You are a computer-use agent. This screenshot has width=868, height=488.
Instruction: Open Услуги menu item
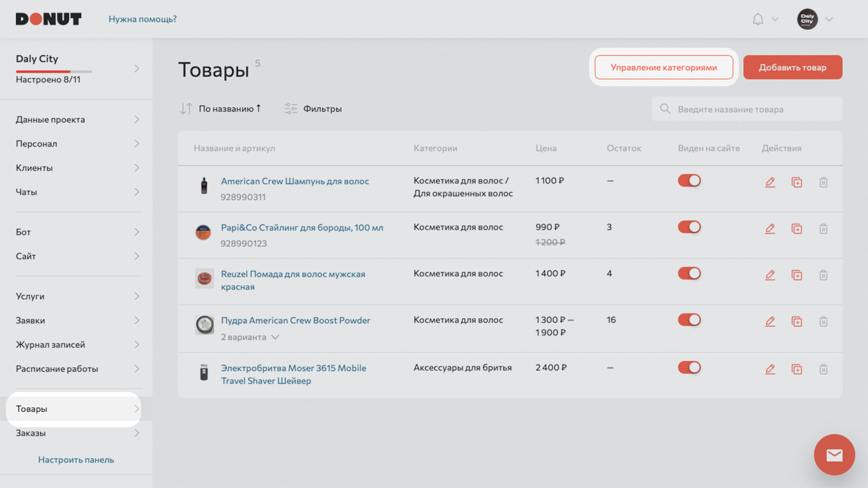(x=76, y=296)
